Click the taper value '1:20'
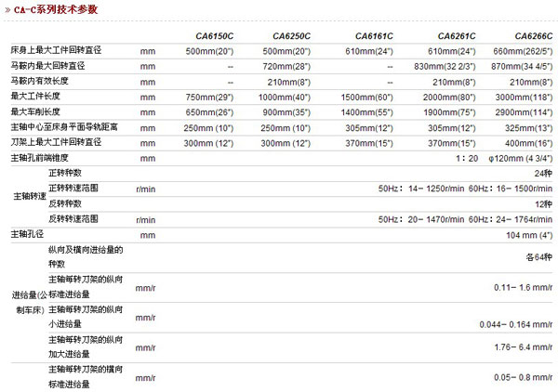 click(467, 159)
